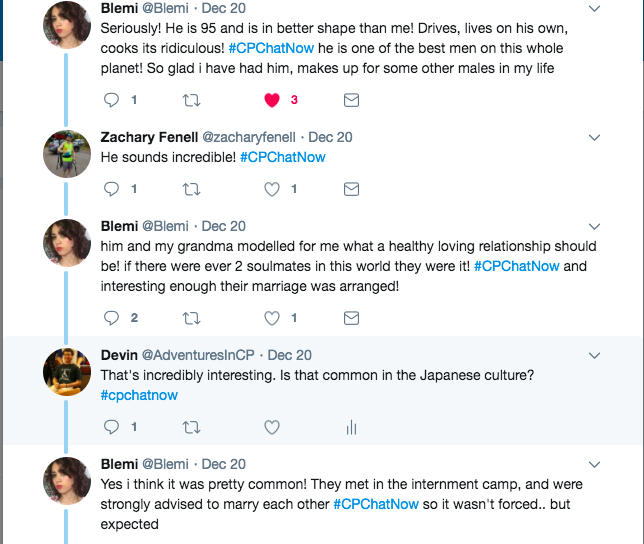Reply to Devin's Japanese culture question
644x544 pixels.
[x=111, y=427]
